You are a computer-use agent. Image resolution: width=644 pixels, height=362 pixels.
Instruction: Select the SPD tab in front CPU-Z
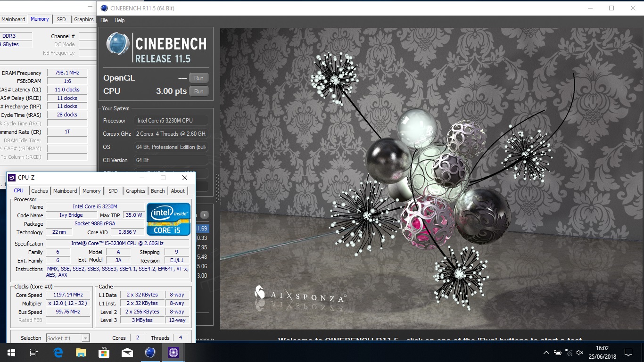113,191
